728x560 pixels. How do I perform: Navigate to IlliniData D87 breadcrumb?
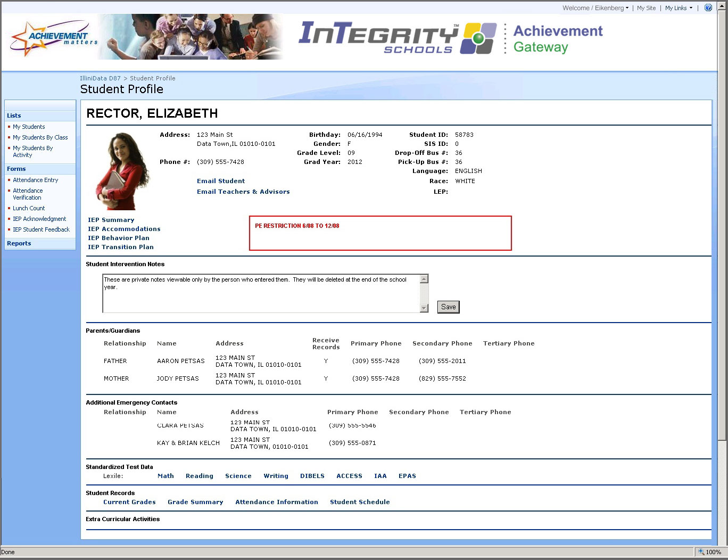pos(100,78)
